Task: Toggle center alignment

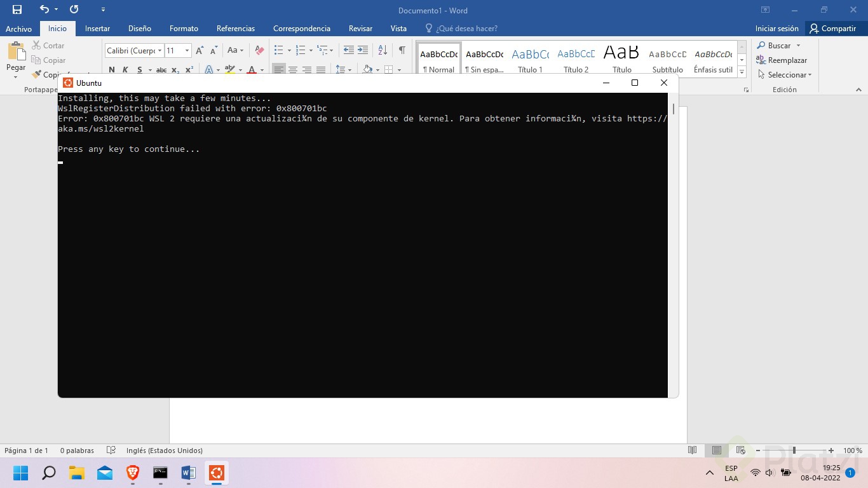Action: (x=292, y=70)
